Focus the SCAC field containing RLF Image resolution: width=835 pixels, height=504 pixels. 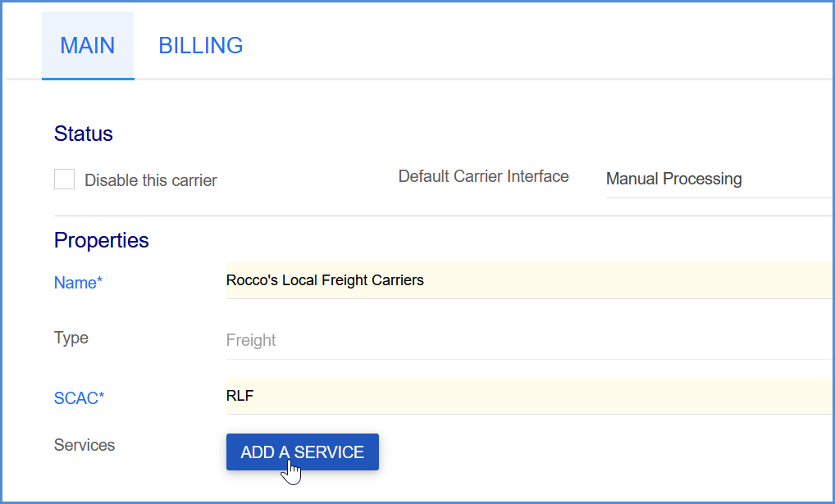[x=529, y=396]
